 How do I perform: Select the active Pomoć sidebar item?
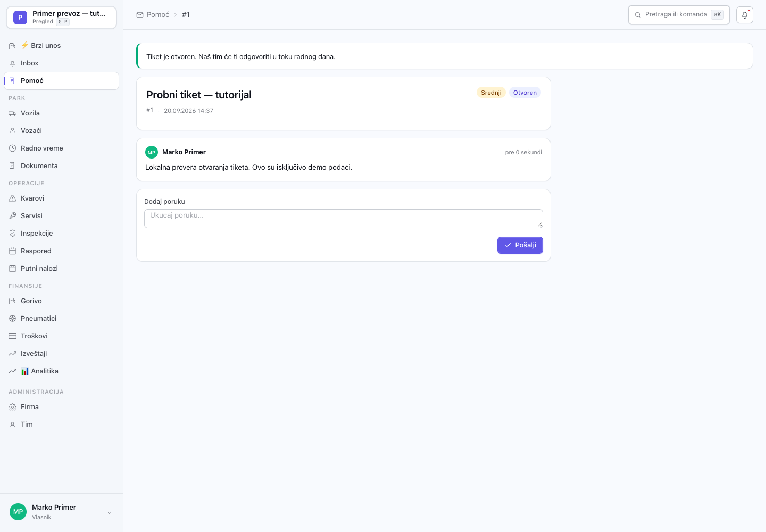pyautogui.click(x=61, y=81)
